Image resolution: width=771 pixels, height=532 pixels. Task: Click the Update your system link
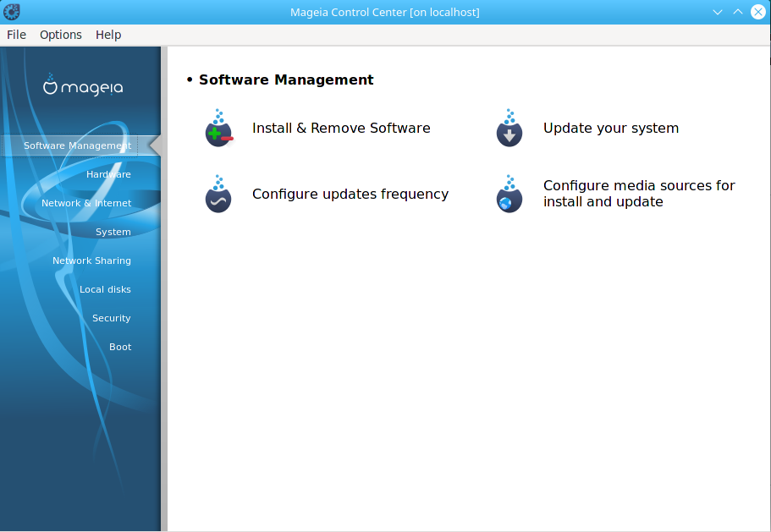(610, 128)
